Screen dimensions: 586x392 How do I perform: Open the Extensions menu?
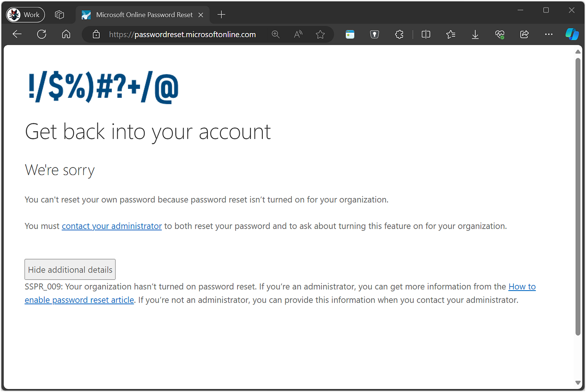pos(399,34)
